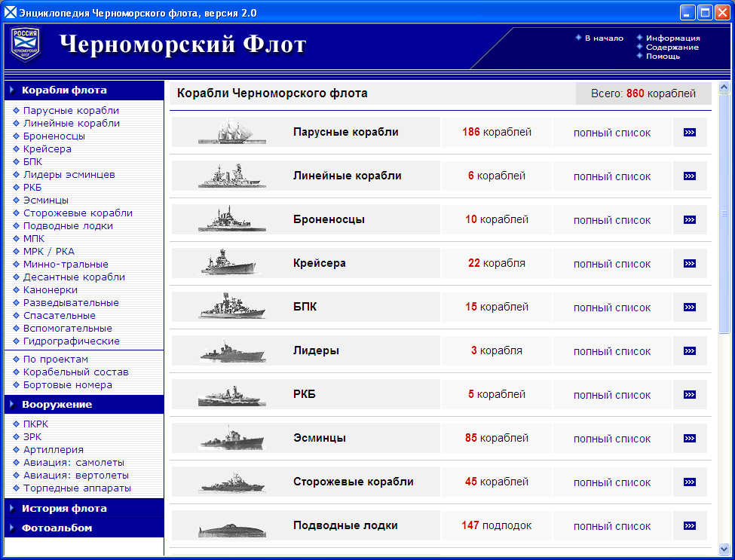Select Парусные корабли in sidebar
The height and width of the screenshot is (560, 735).
[72, 111]
